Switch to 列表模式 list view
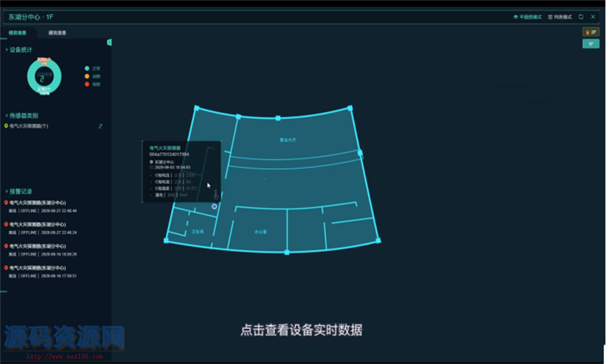Screen dimensions: 607x364 pyautogui.click(x=560, y=17)
